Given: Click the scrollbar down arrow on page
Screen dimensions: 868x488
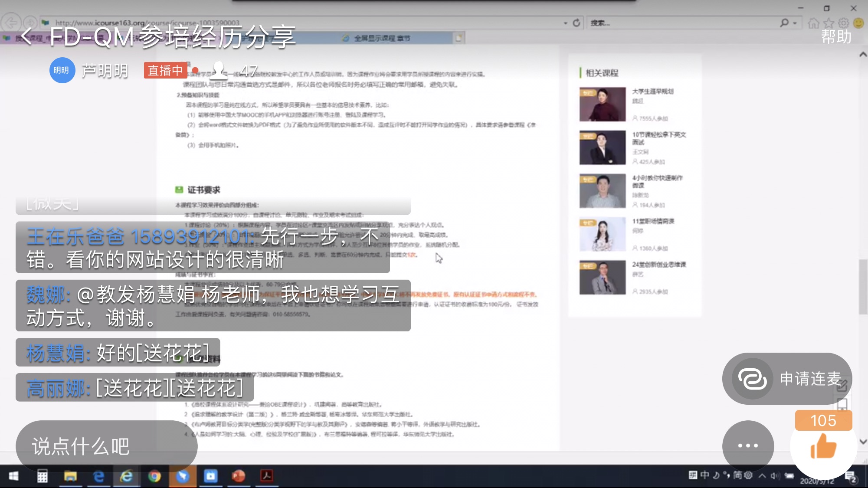Looking at the screenshot, I should pos(863,442).
